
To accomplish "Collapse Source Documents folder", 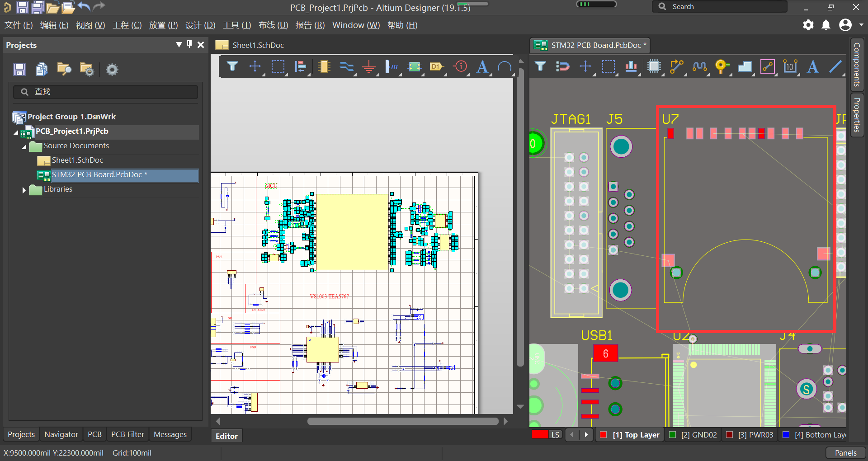I will [x=24, y=146].
